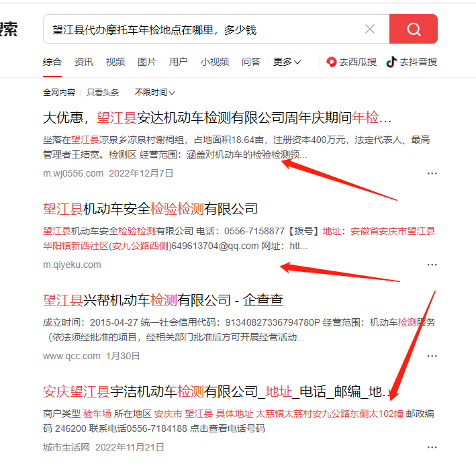The width and height of the screenshot is (476, 474).
Task: Click the 2022年12月7日 date text
Action: (x=141, y=173)
